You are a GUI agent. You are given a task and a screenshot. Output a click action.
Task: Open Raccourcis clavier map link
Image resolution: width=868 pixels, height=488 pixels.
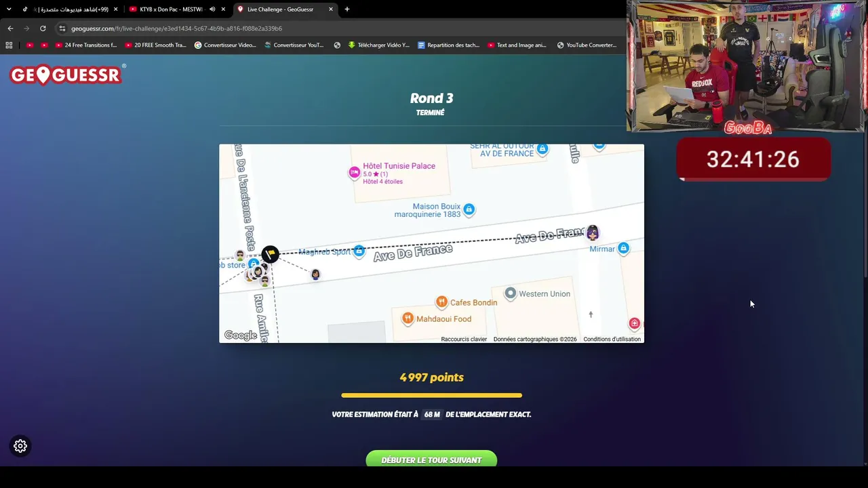pos(464,340)
